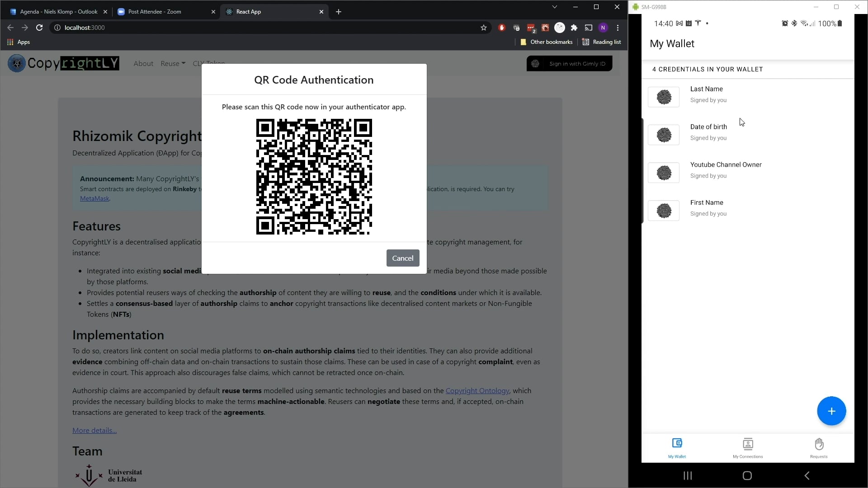The image size is (868, 488).
Task: View site information icon in address bar
Action: tap(57, 28)
